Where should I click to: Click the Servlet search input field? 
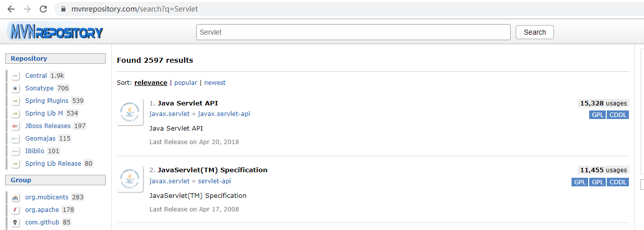pos(353,32)
